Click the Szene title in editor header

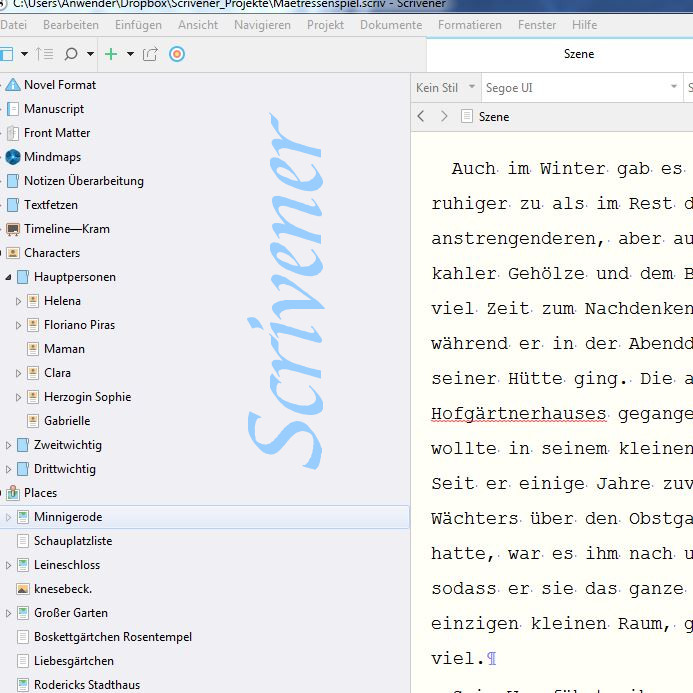pos(494,117)
